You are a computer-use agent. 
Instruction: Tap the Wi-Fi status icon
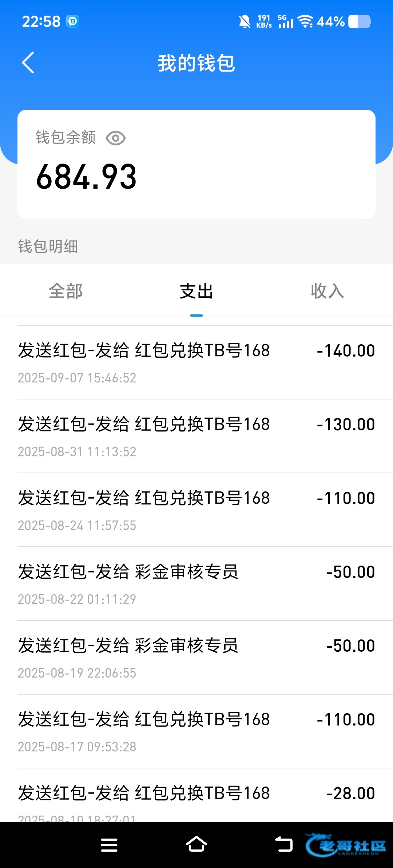click(305, 21)
